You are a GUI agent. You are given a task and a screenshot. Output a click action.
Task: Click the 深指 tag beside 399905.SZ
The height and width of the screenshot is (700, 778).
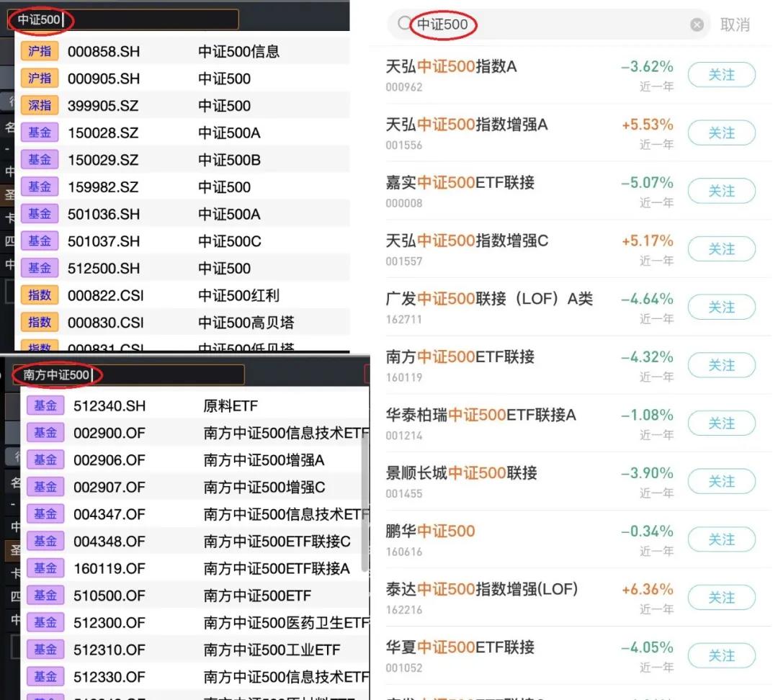(x=40, y=105)
